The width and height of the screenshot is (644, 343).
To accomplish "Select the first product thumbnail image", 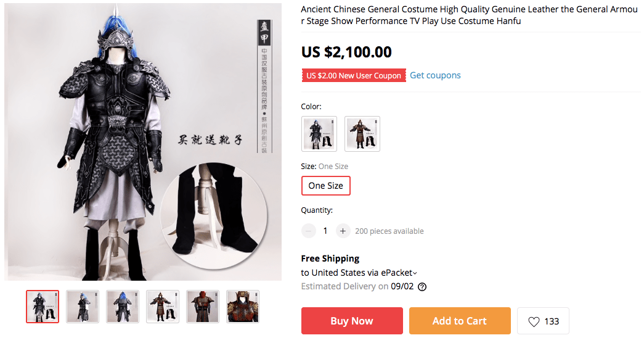I will pos(43,307).
